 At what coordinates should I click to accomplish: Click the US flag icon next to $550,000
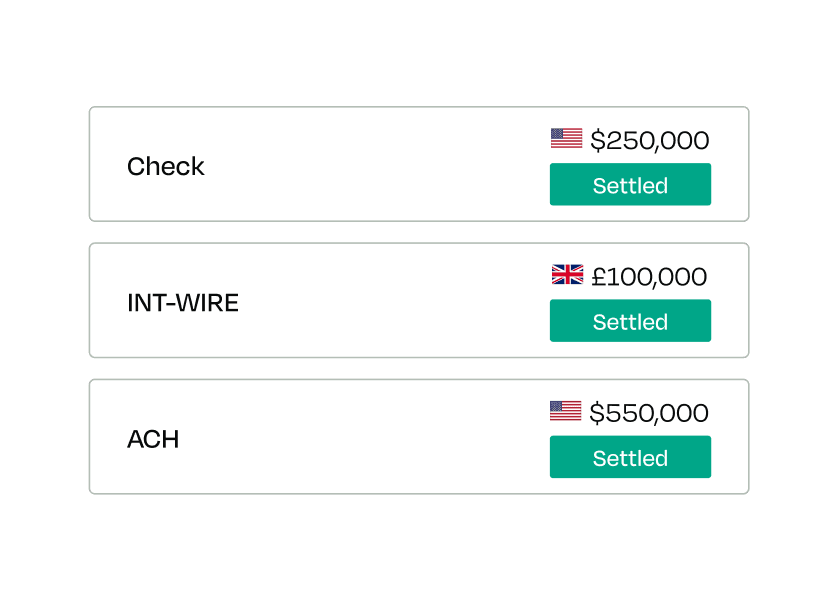(565, 412)
